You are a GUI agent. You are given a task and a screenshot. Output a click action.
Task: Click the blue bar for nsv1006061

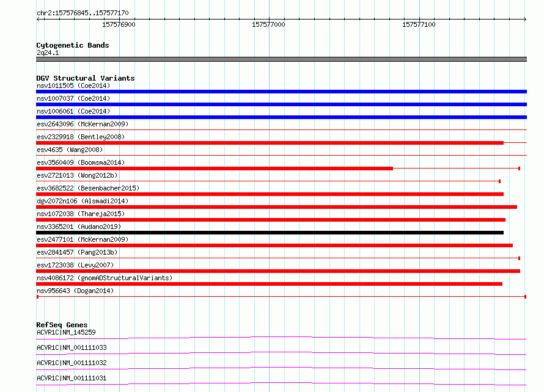click(x=281, y=117)
